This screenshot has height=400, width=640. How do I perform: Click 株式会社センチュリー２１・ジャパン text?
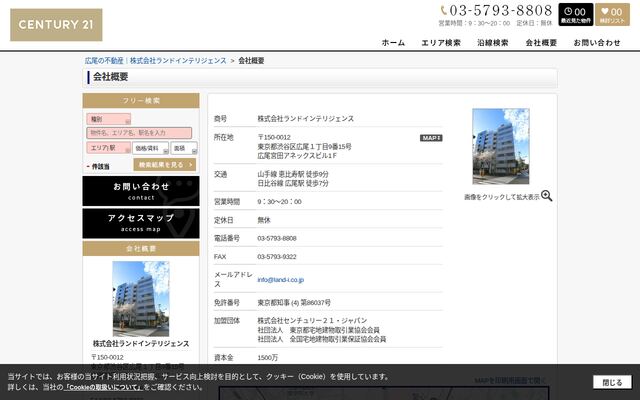tap(312, 321)
